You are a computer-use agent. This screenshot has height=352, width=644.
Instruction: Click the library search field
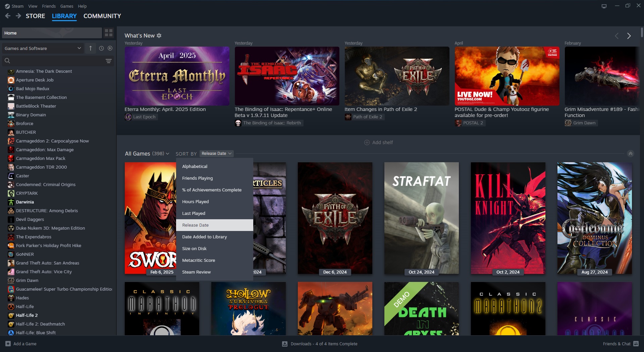click(54, 61)
